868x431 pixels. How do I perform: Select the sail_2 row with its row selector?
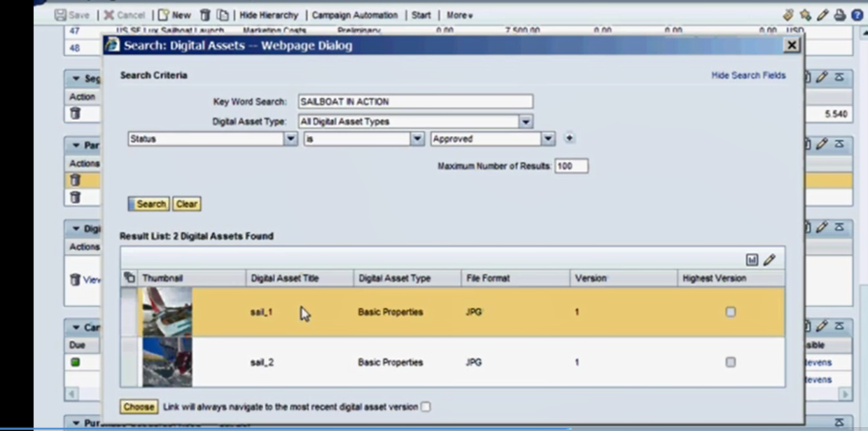pyautogui.click(x=129, y=362)
